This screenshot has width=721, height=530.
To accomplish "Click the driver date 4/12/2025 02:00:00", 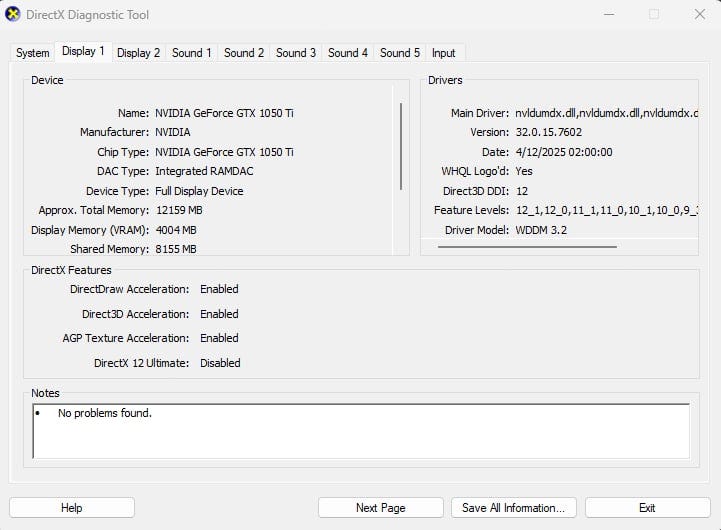I will tap(564, 152).
